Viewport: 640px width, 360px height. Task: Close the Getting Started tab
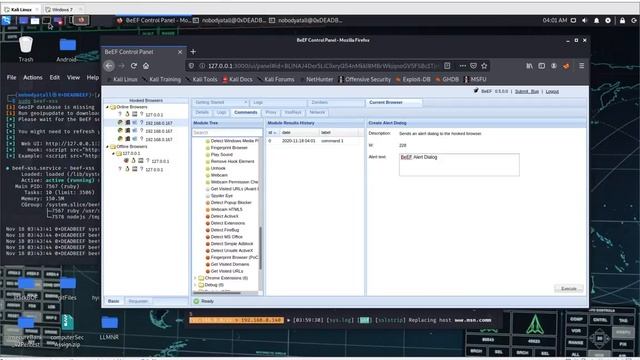pos(245,102)
